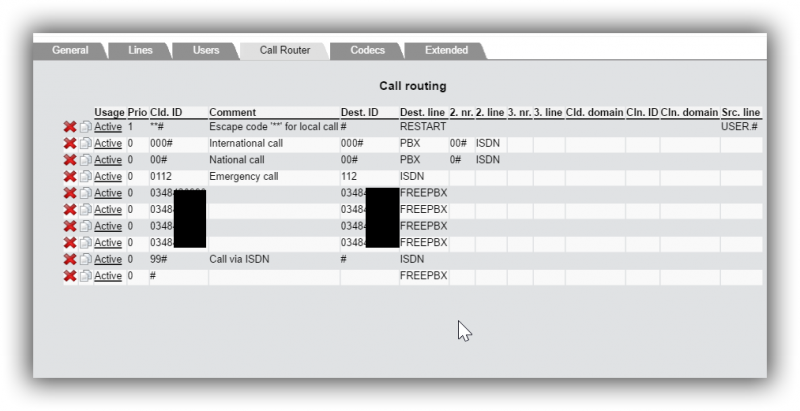Click red X on Escape code row
Screen dimensions: 800x411
pyautogui.click(x=70, y=127)
